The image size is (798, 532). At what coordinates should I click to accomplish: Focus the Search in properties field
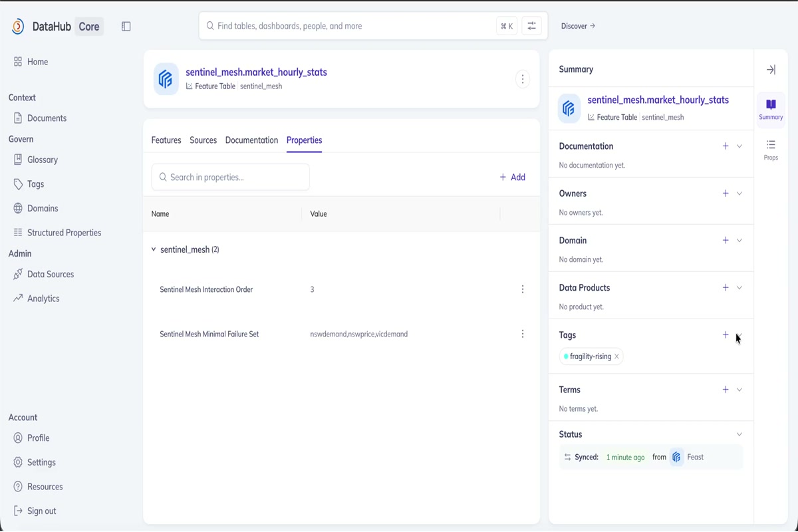click(x=231, y=177)
